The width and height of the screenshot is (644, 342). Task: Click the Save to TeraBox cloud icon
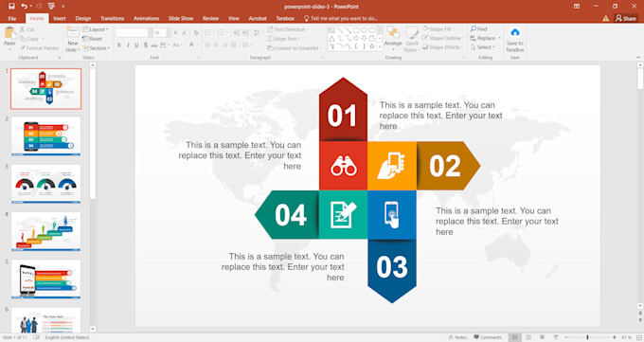515,32
